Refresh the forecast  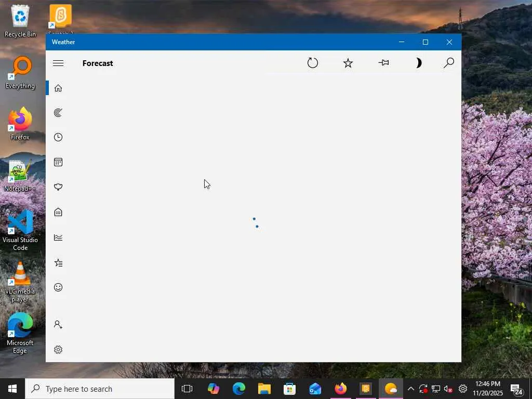[x=312, y=63]
